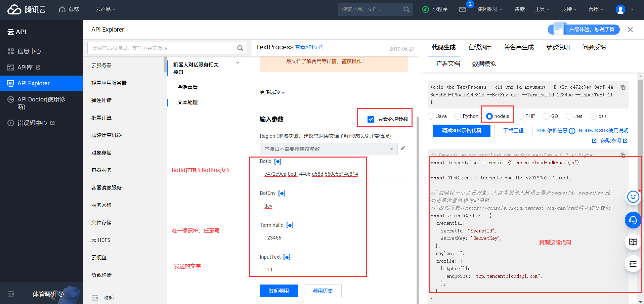Viewport: 644px width, 304px height.
Task: Click the 收起 collapse icon
Action: (x=95, y=298)
